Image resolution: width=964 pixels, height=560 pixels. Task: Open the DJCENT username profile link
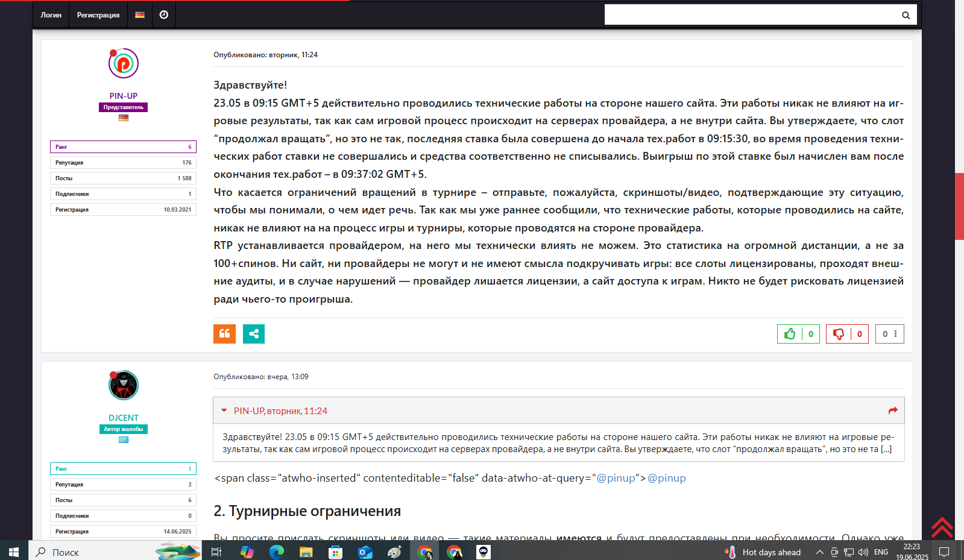coord(124,418)
